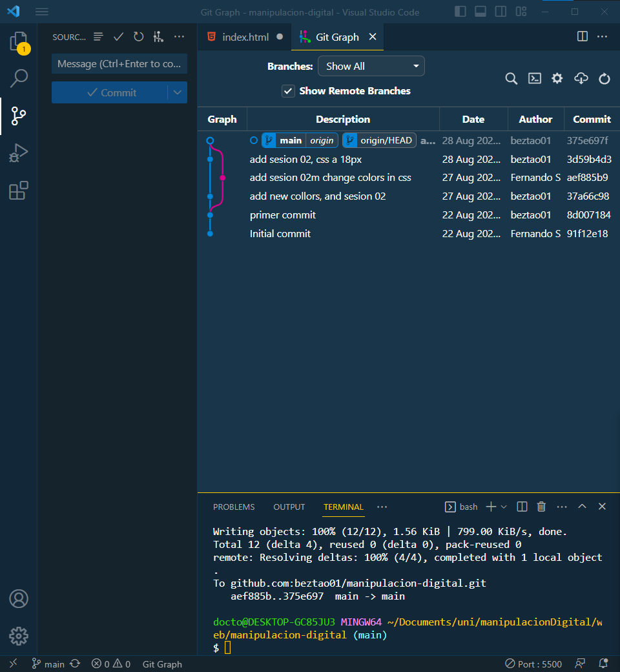620x672 pixels.
Task: Open the launch profile dropdown next to plus
Action: [x=504, y=507]
